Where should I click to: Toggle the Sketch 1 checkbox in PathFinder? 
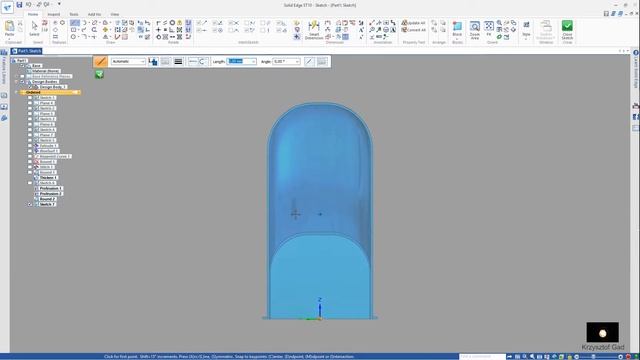point(30,98)
